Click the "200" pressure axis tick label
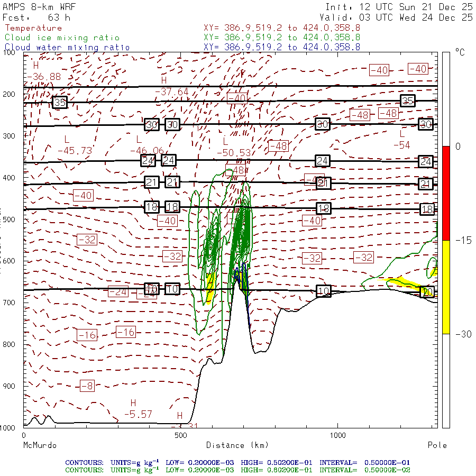The width and height of the screenshot is (476, 476). [x=9, y=94]
